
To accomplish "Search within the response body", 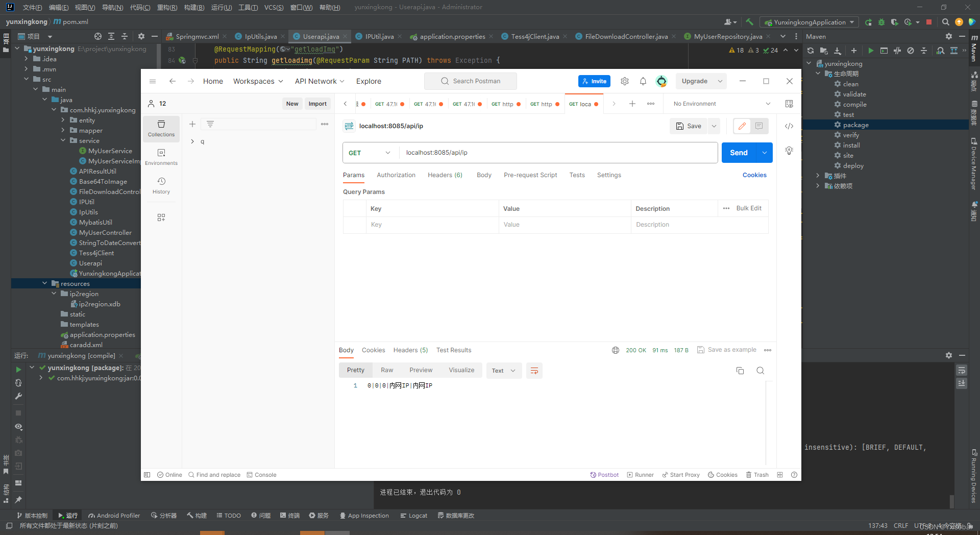I will (761, 371).
